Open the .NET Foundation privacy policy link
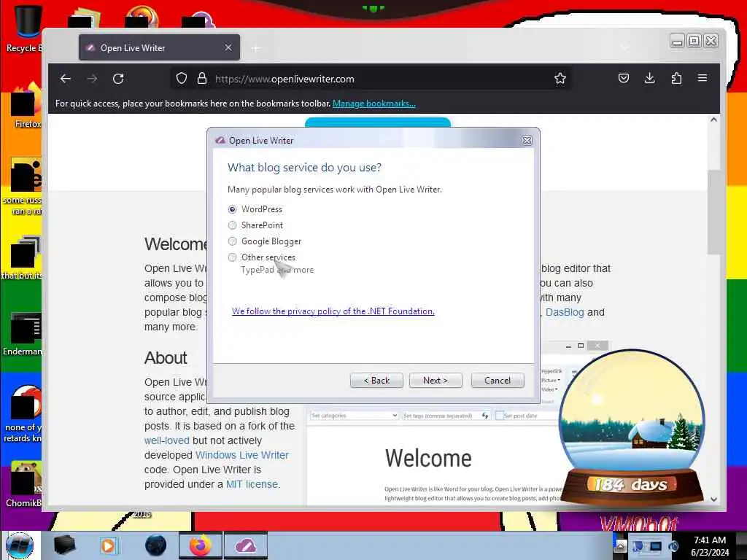Image resolution: width=747 pixels, height=560 pixels. 333,311
